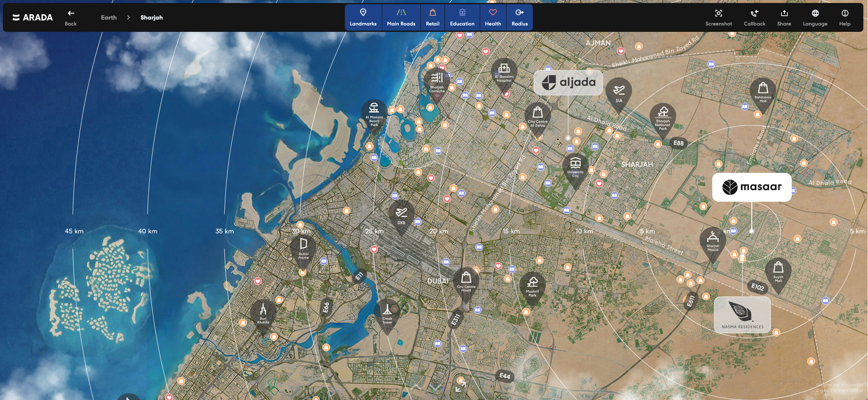Click the DUBAI city label

click(x=437, y=281)
